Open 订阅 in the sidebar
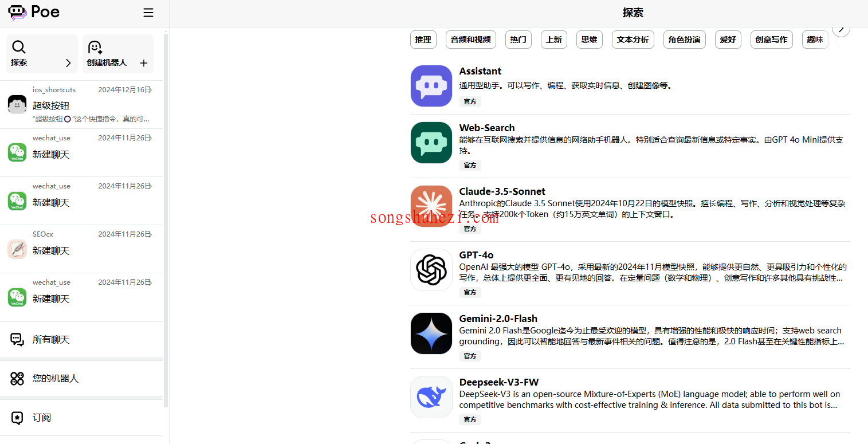This screenshot has width=868, height=444. (81, 418)
